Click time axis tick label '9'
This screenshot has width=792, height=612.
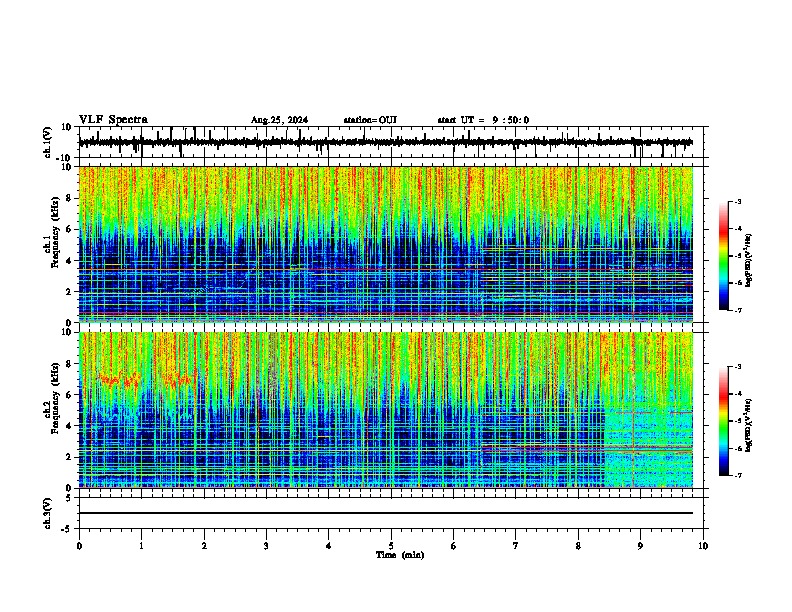tap(640, 546)
